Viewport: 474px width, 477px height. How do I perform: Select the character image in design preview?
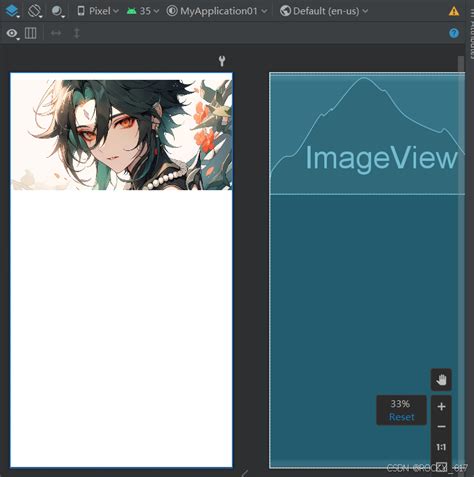122,135
